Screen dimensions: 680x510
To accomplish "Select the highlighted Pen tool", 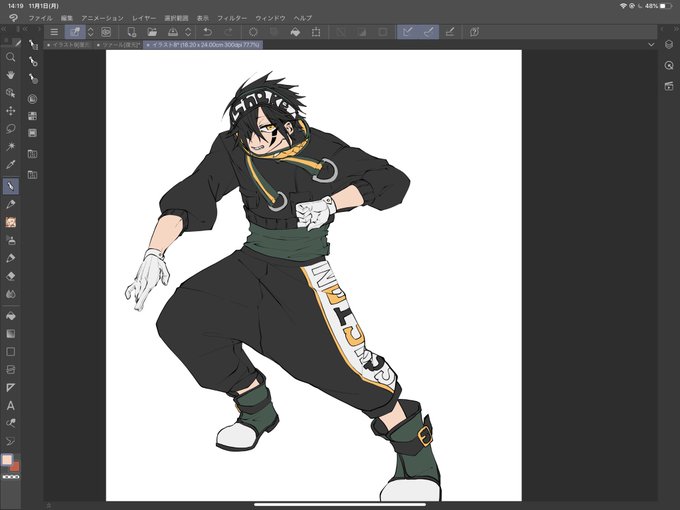I will 10,186.
